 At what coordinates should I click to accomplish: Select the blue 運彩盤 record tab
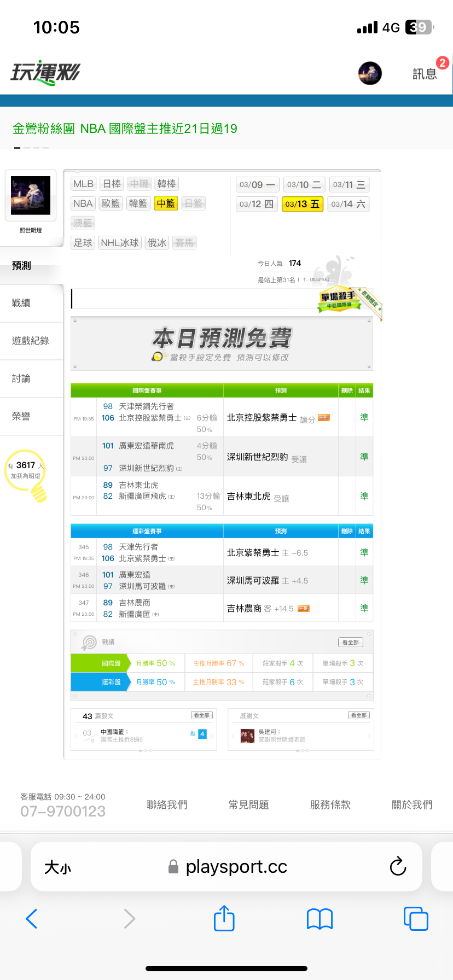(101, 682)
